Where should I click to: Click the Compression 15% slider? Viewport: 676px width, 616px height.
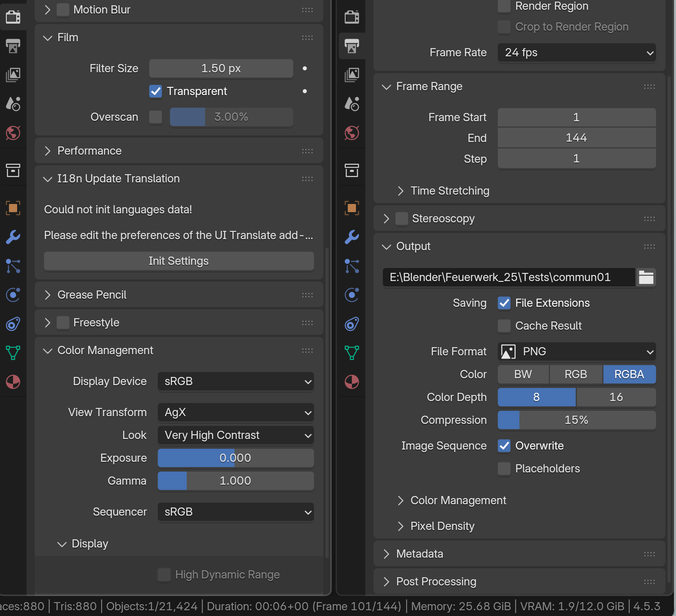(577, 420)
